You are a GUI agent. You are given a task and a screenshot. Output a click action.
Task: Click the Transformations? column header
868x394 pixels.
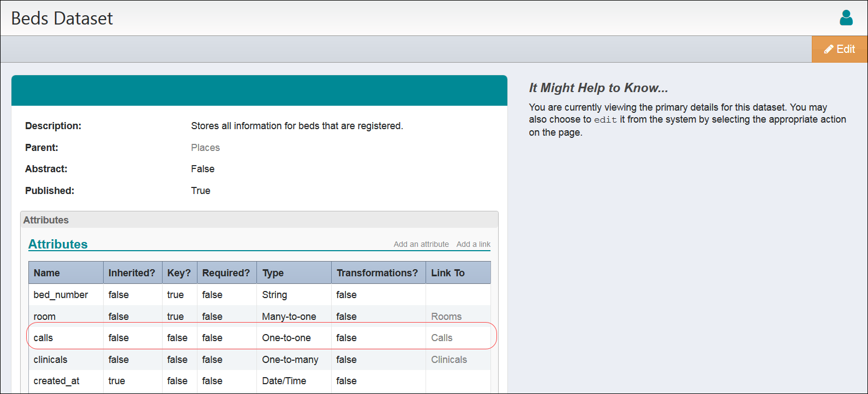(x=377, y=273)
